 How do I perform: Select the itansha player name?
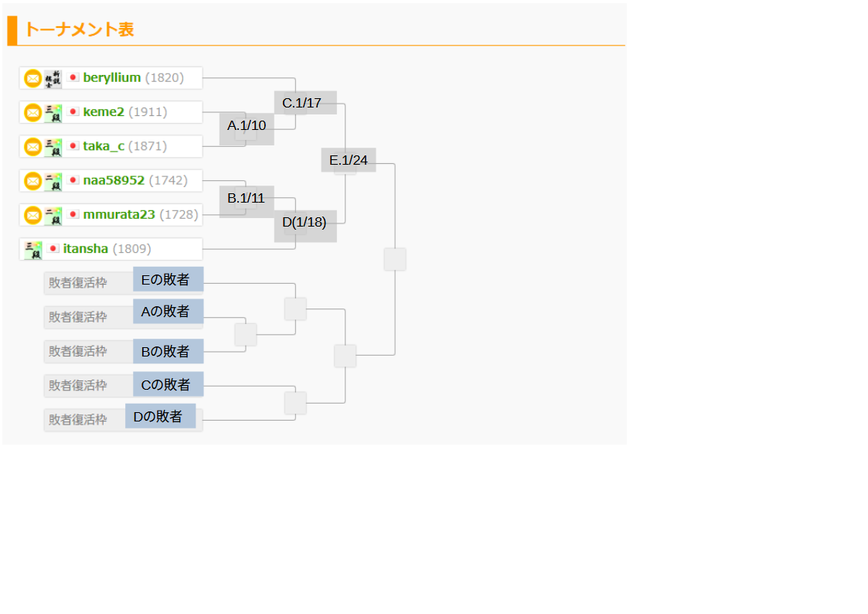pyautogui.click(x=85, y=249)
